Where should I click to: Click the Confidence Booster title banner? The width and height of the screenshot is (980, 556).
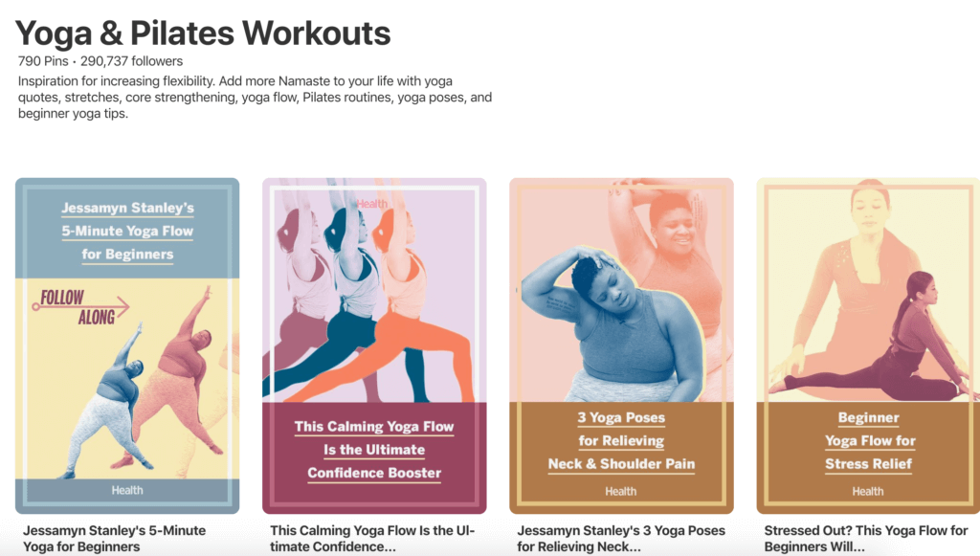pyautogui.click(x=374, y=451)
